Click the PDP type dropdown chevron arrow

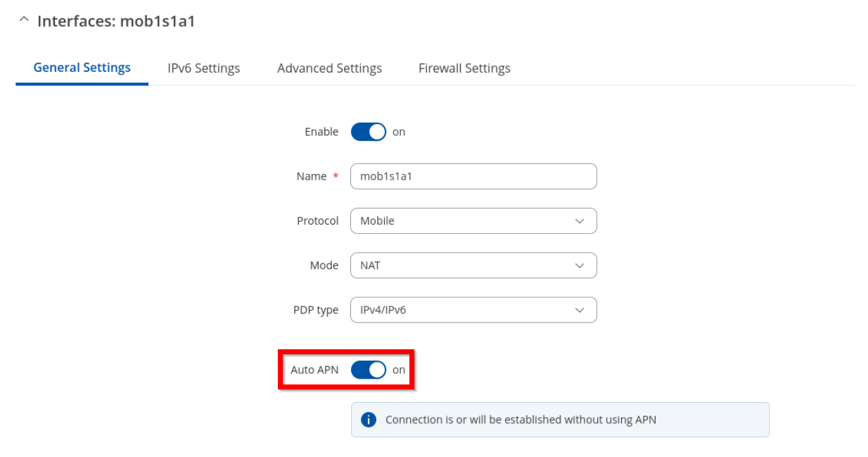[580, 310]
